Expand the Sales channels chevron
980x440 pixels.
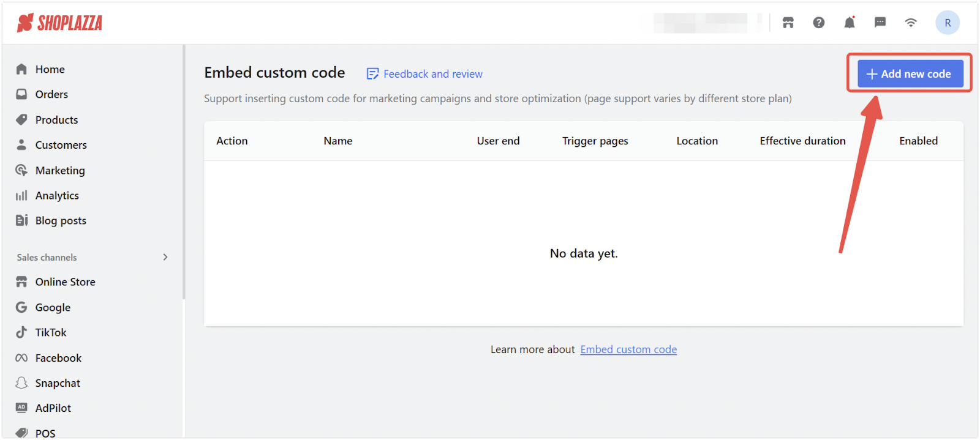tap(165, 257)
